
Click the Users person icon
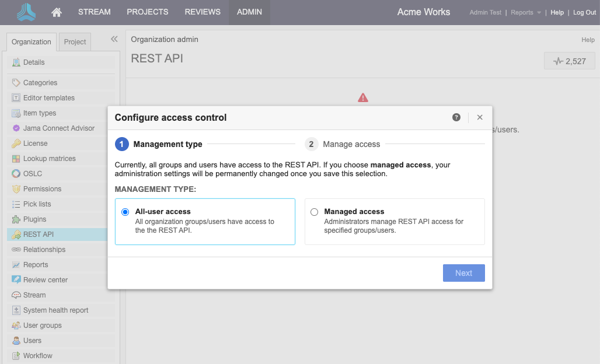click(16, 341)
